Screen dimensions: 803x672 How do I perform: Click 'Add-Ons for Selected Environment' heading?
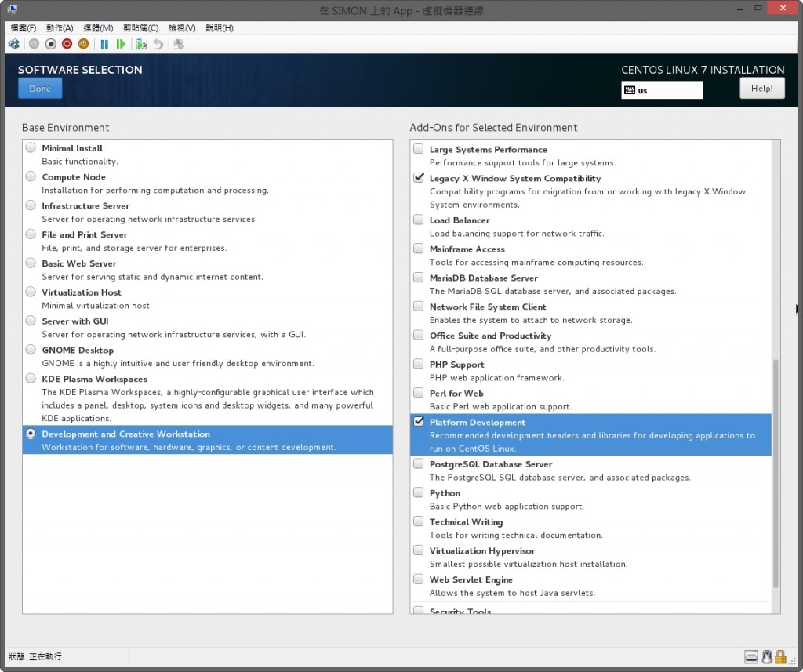[493, 128]
